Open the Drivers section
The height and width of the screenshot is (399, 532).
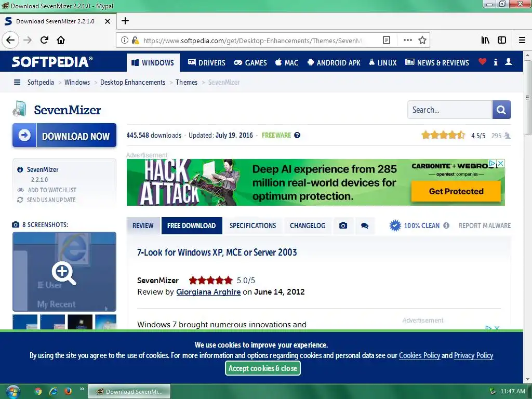tap(207, 63)
